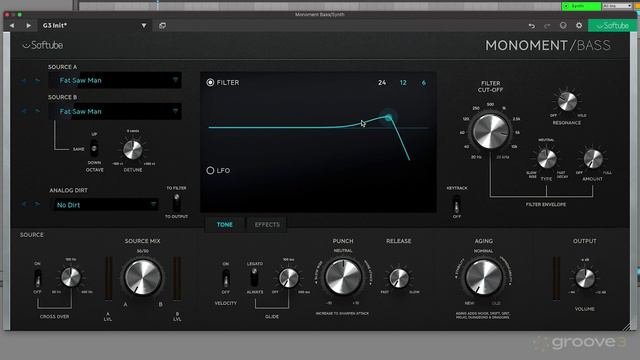Click the Glide time knob
The image size is (640, 360).
pyautogui.click(x=289, y=278)
